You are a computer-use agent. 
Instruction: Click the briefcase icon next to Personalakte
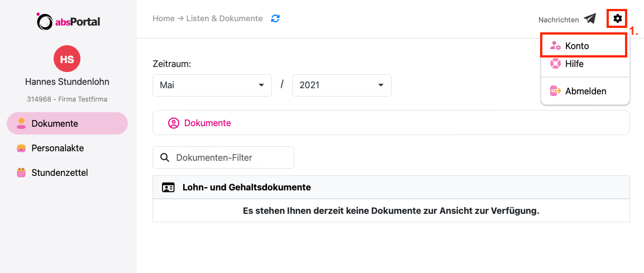click(21, 148)
